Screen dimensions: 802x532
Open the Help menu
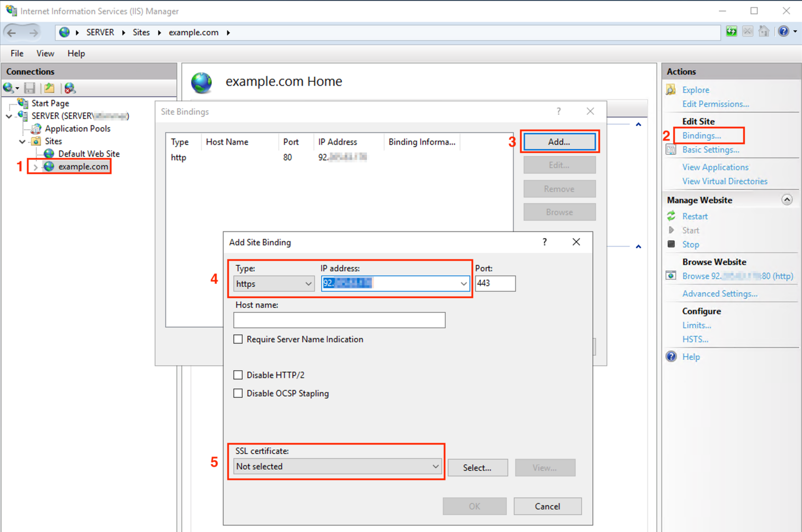click(76, 53)
